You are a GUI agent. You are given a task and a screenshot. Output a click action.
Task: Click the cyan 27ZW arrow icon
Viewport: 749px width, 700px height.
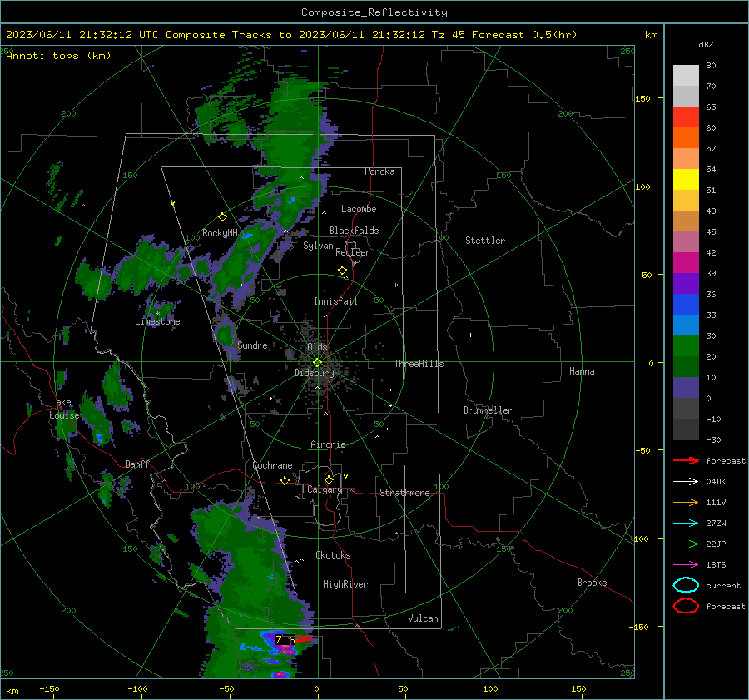[x=686, y=524]
